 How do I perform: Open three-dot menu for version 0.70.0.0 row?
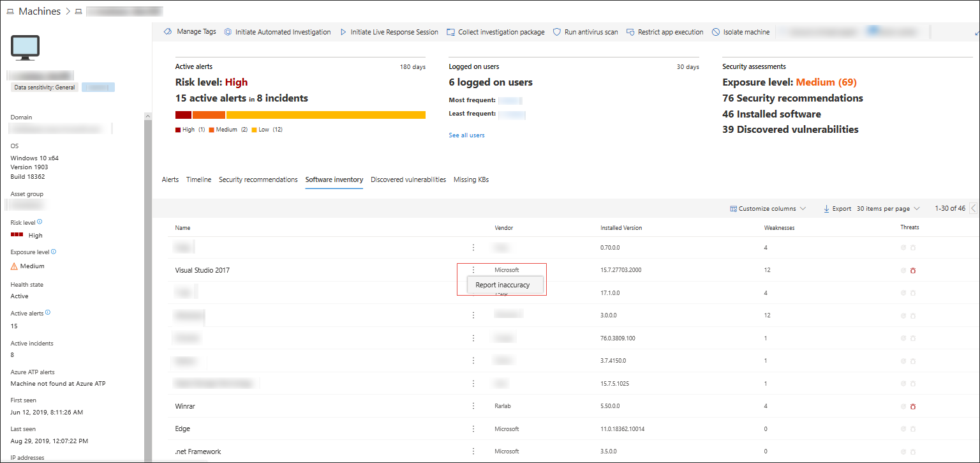point(473,247)
